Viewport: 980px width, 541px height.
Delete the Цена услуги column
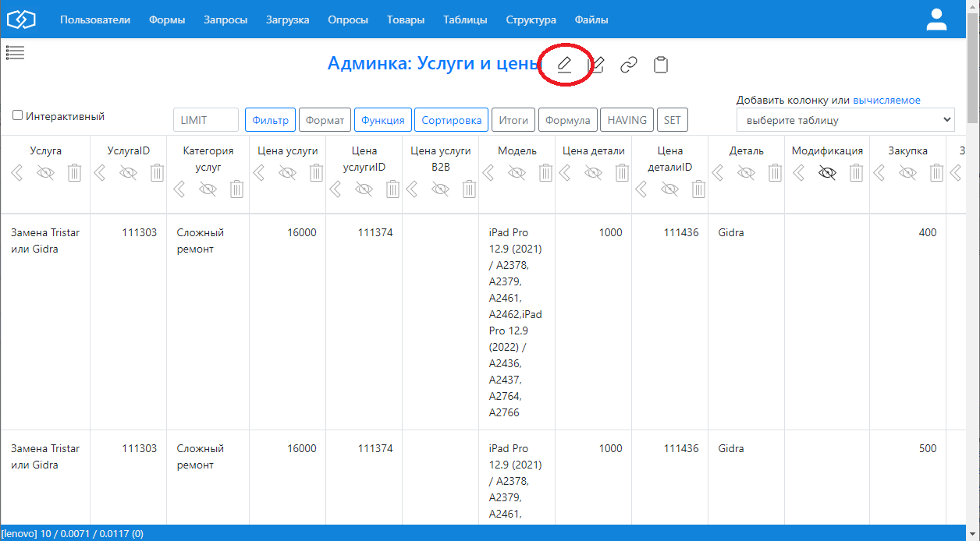(316, 172)
